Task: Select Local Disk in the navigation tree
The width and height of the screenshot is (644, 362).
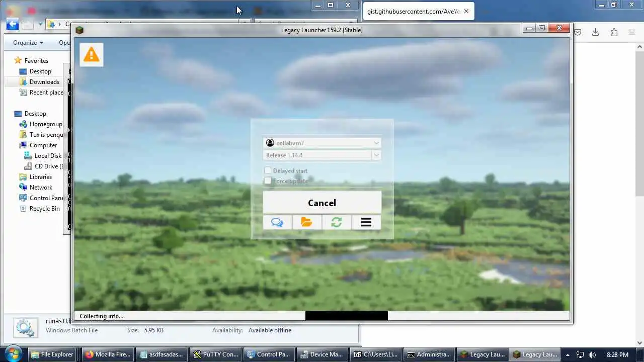Action: click(48, 155)
